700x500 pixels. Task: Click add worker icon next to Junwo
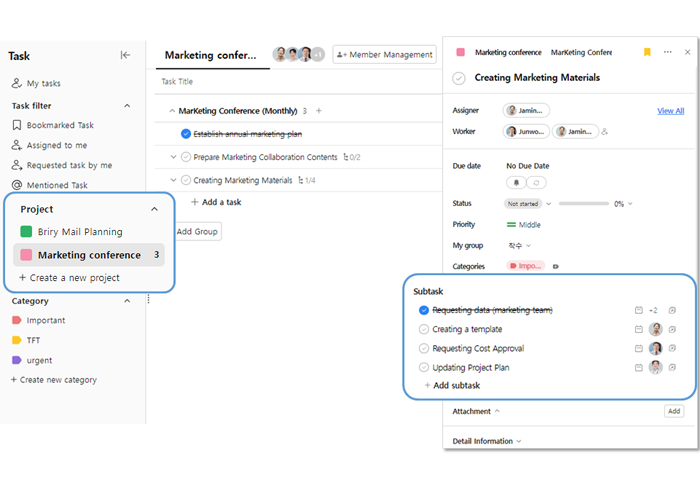pyautogui.click(x=604, y=132)
